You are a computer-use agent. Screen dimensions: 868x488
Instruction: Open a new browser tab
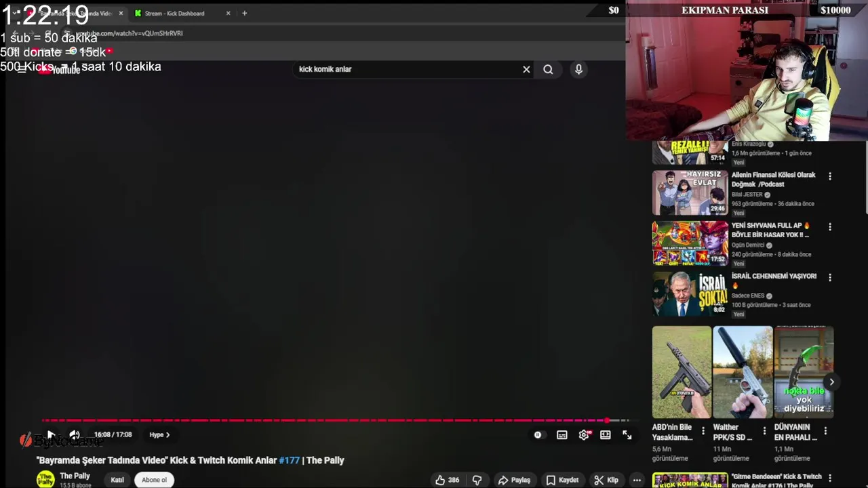click(244, 13)
